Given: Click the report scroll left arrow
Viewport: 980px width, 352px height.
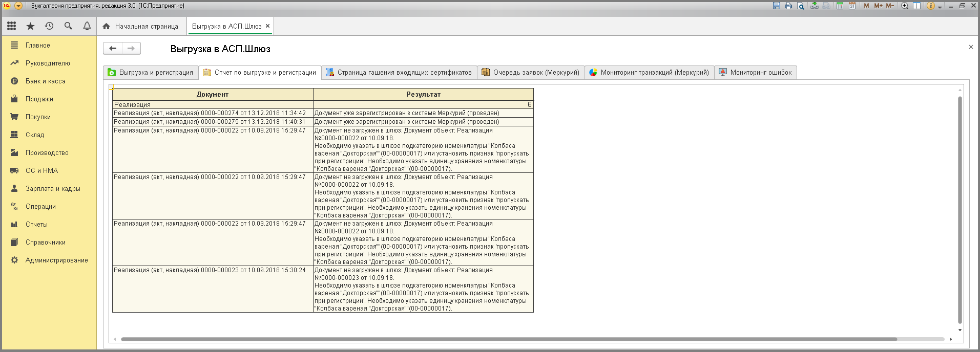Looking at the screenshot, I should tap(115, 339).
